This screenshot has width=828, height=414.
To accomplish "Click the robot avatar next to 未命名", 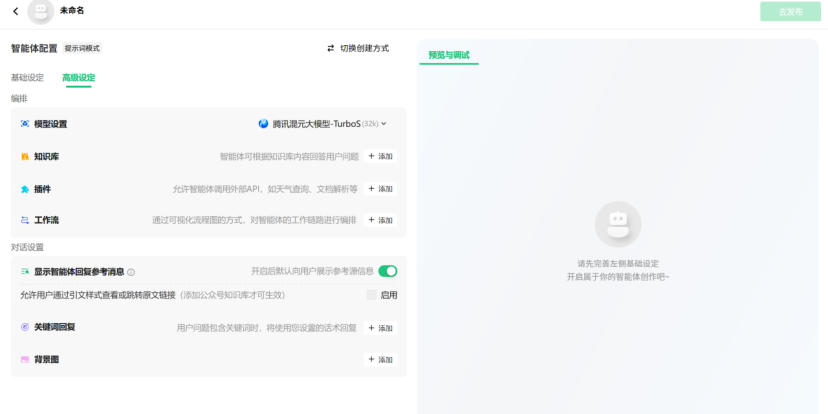I will pos(41,11).
